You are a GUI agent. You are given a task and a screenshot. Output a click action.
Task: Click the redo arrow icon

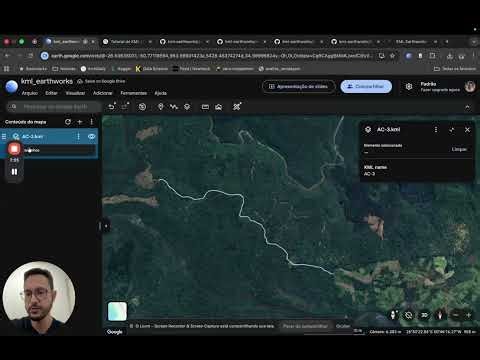[125, 107]
